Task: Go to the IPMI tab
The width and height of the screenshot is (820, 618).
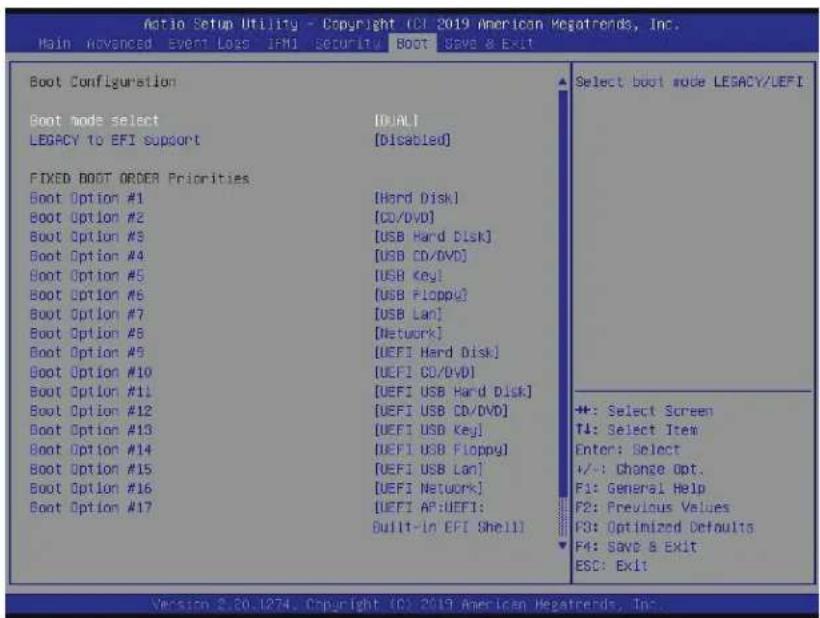Action: (282, 43)
